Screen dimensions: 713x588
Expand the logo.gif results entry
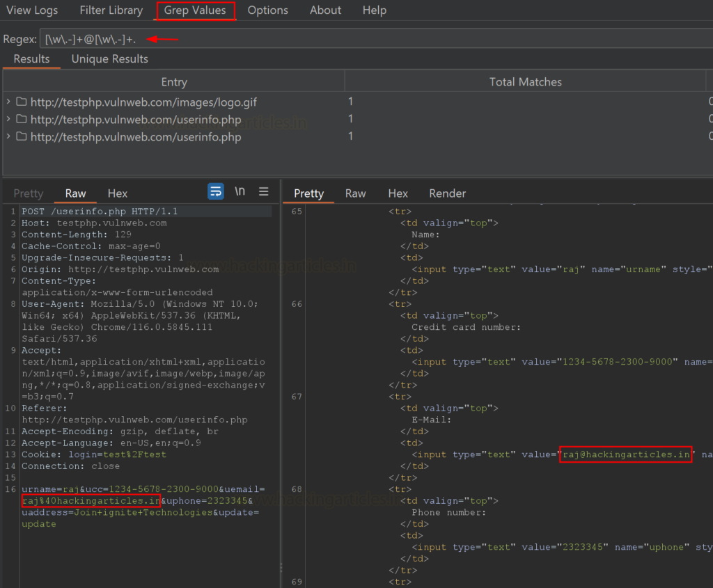(9, 100)
